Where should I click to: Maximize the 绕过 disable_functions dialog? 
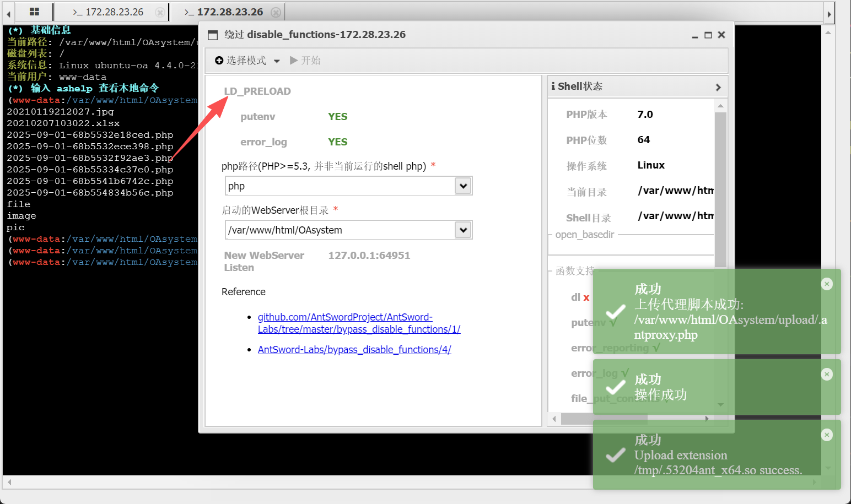(x=708, y=35)
